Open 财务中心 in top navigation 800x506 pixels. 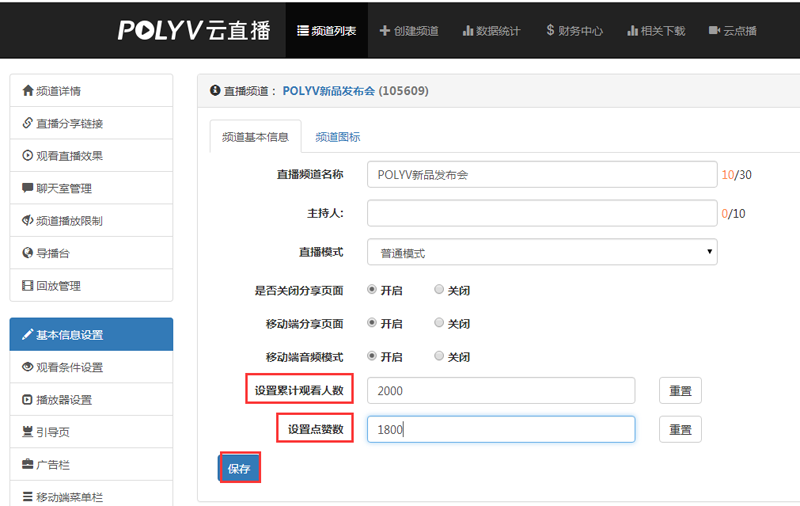click(x=574, y=31)
